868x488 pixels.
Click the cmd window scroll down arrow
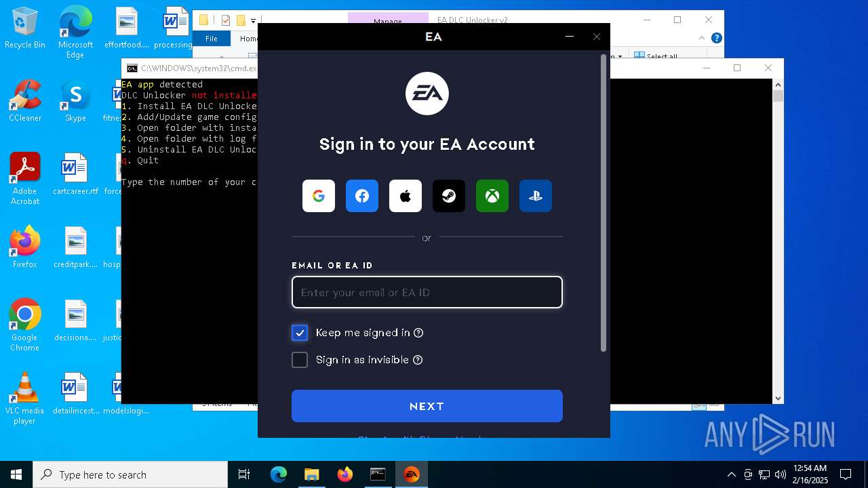[778, 399]
